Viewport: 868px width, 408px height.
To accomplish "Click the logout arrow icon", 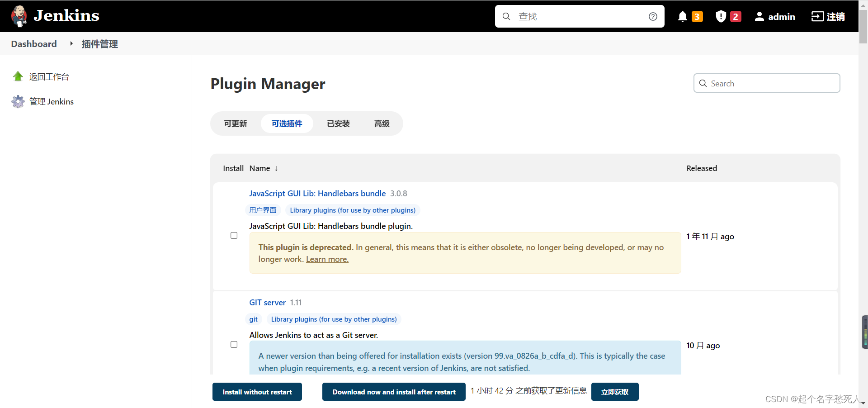I will click(x=817, y=16).
